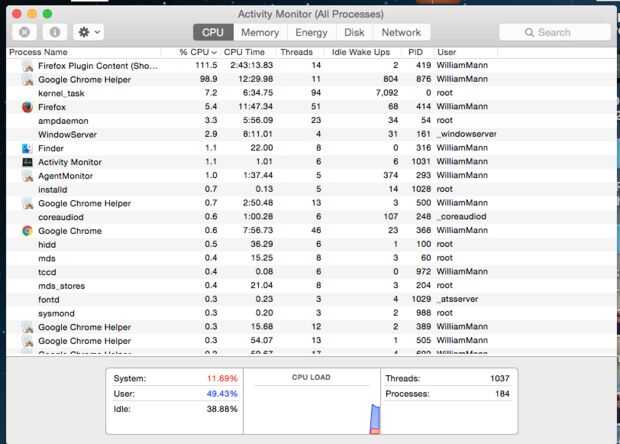
Task: Click the _windowserver user cell
Action: tap(467, 134)
